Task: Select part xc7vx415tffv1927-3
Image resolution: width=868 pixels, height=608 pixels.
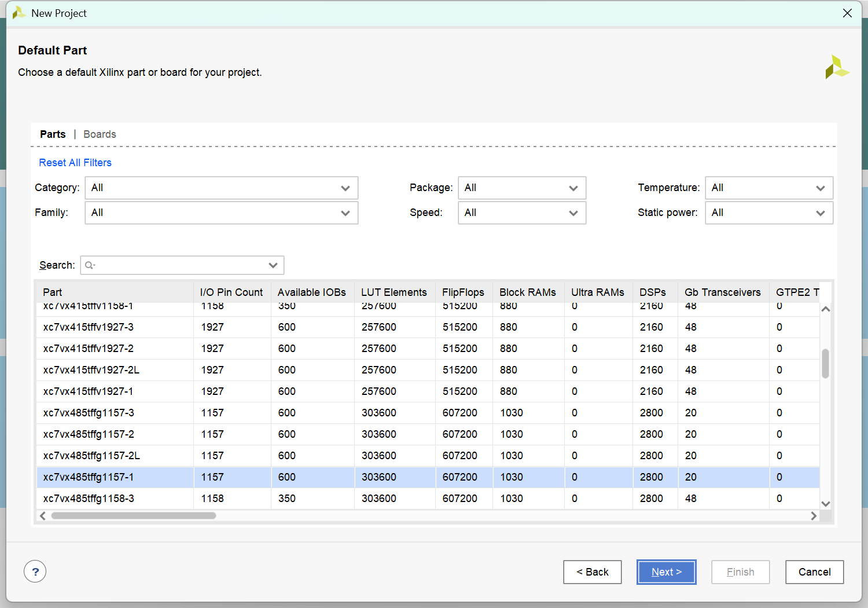Action: (x=428, y=327)
